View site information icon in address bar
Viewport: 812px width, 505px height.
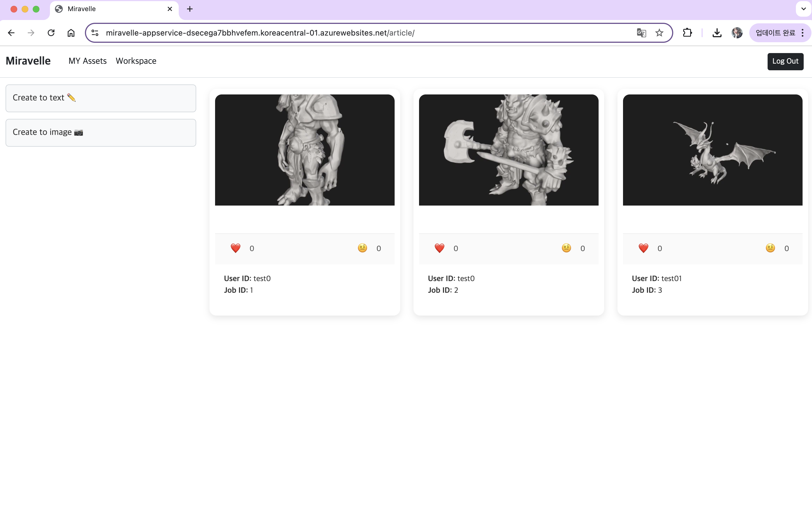[x=95, y=33]
